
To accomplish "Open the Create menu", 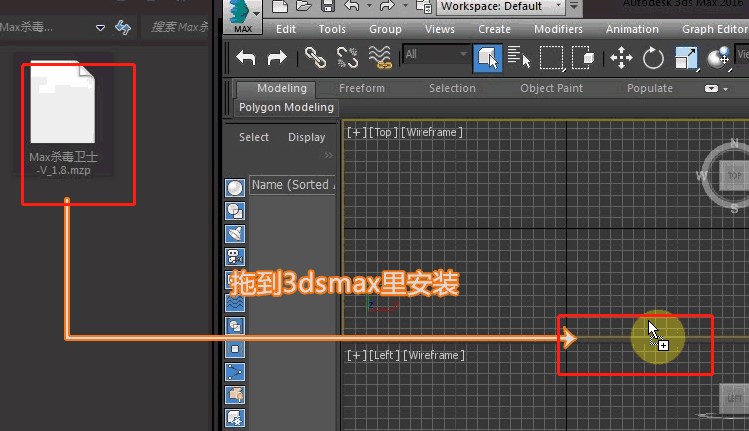I will pyautogui.click(x=494, y=29).
